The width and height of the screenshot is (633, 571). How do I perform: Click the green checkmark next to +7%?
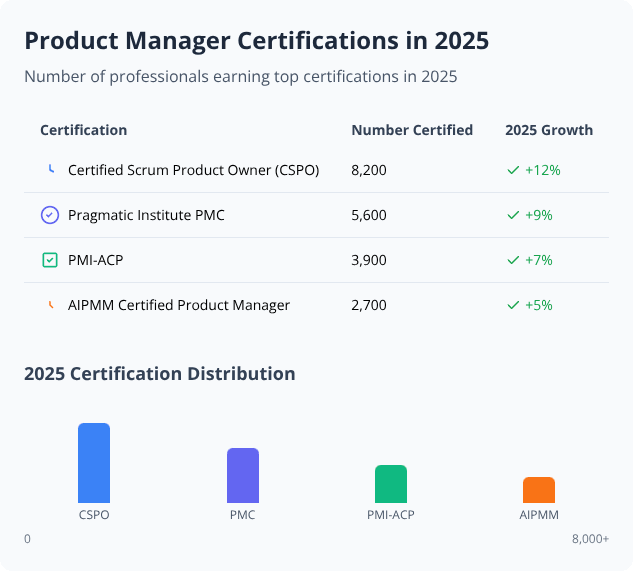[513, 260]
